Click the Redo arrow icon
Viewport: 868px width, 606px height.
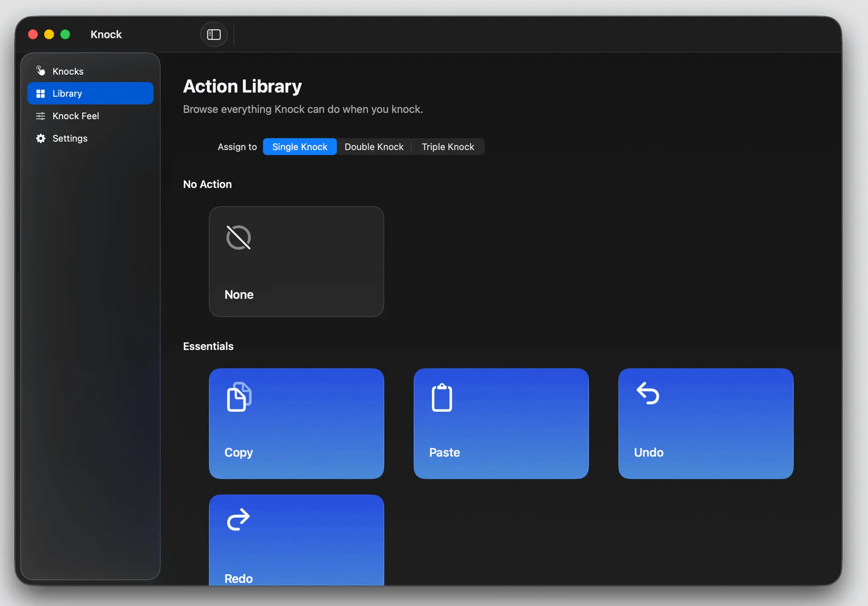tap(238, 519)
